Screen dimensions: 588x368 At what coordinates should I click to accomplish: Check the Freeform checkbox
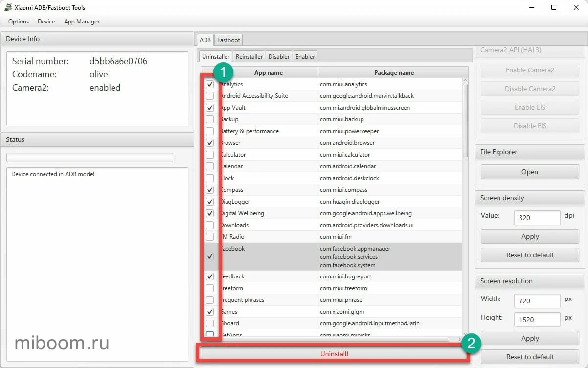pyautogui.click(x=210, y=288)
